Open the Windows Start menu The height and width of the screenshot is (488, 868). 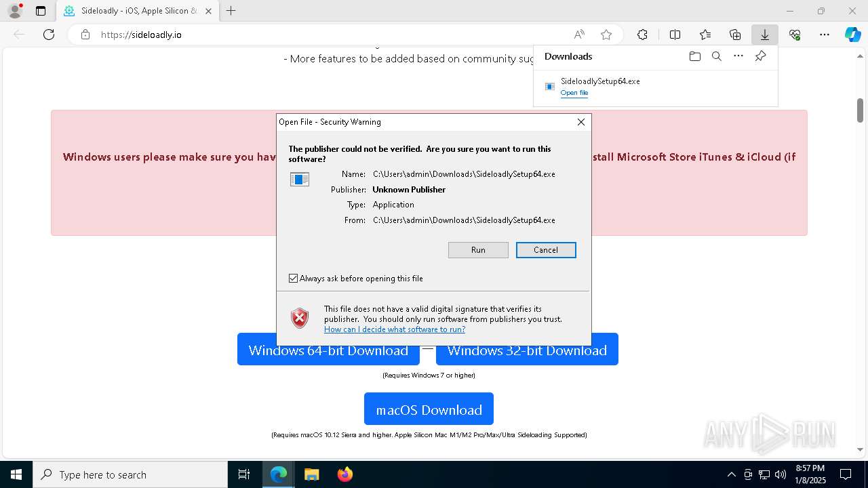[x=16, y=474]
